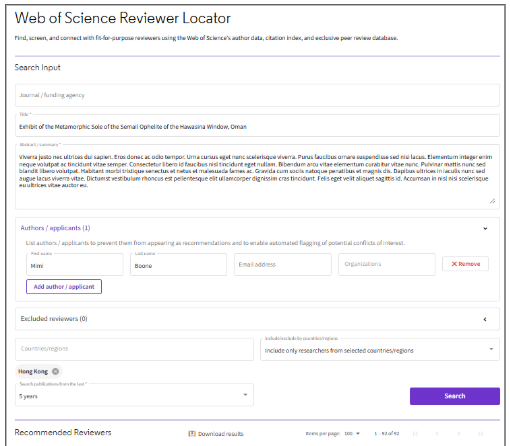This screenshot has height=446, width=510.
Task: Go to the previous page of results
Action: coord(437,433)
